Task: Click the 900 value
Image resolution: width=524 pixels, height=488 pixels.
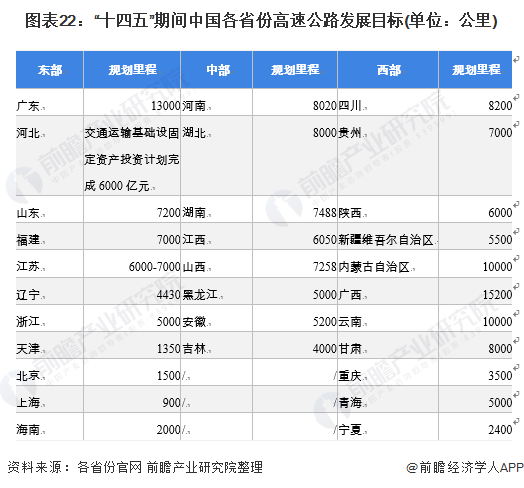Action: point(171,403)
